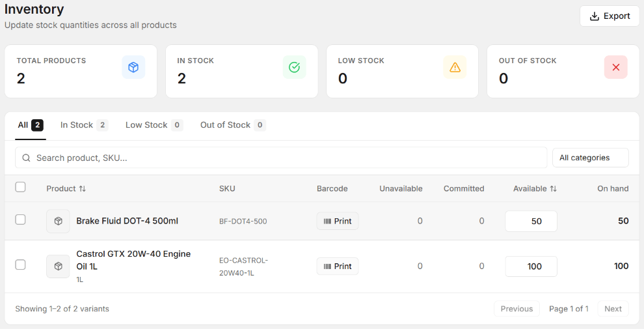Click the Brake Fluid product thumbnail icon
This screenshot has width=644, height=329.
58,222
